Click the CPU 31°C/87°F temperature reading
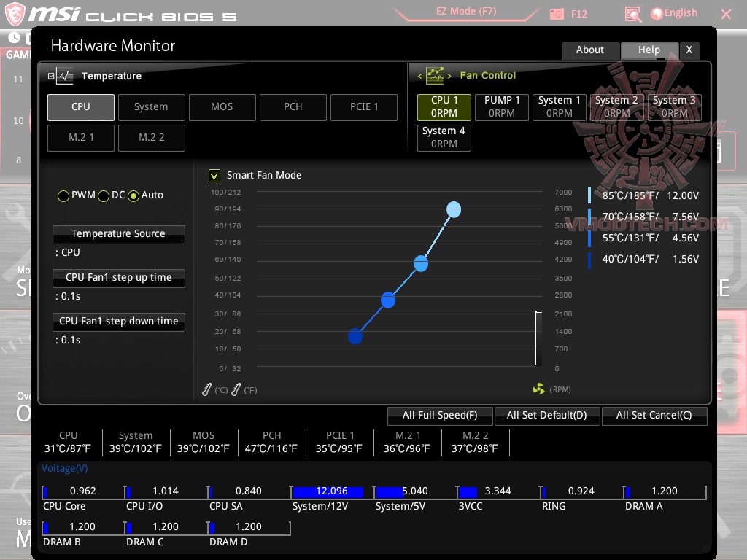This screenshot has width=747, height=560. 68,443
